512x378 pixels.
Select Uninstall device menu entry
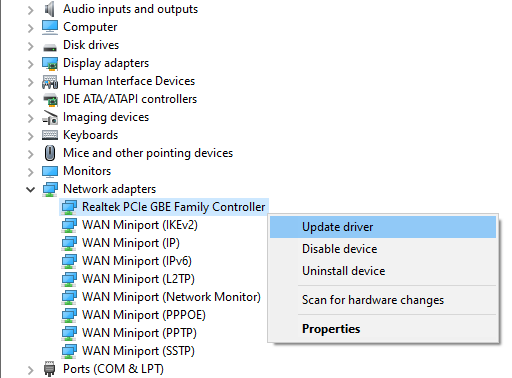point(383,271)
